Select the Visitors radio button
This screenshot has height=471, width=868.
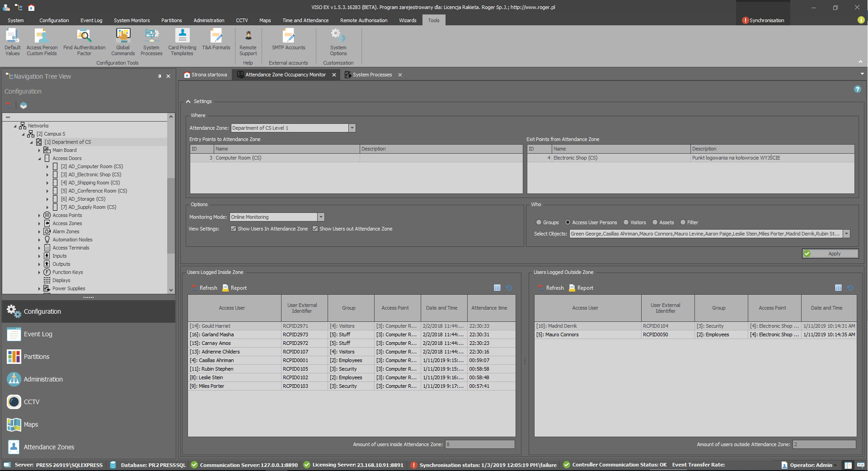[x=626, y=222]
